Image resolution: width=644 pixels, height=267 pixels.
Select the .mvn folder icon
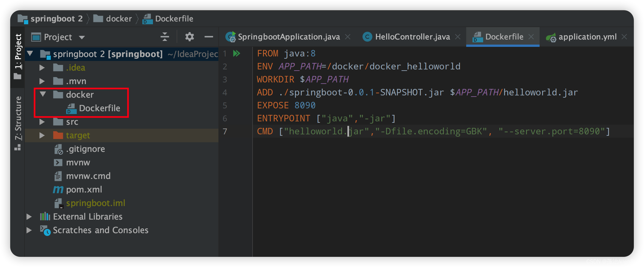point(58,81)
